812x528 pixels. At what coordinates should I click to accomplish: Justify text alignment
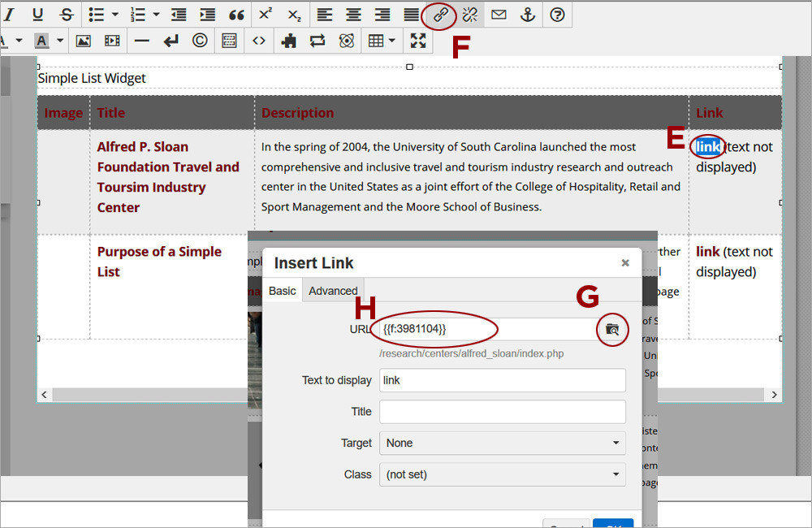(412, 15)
